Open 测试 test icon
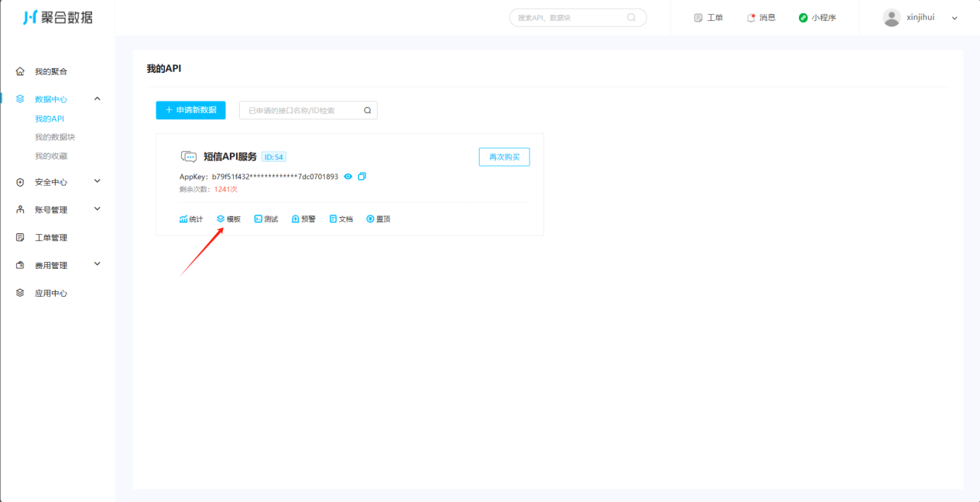The image size is (980, 502). (259, 219)
